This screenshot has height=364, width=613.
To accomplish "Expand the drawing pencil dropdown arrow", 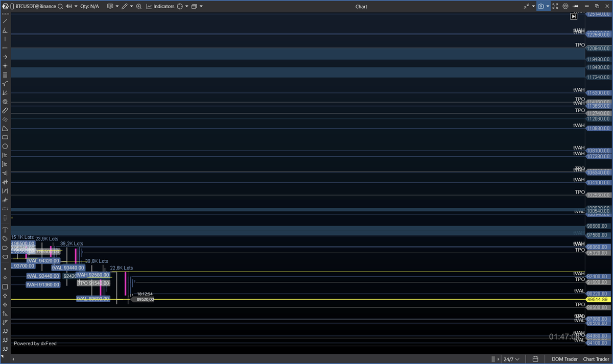I will pos(131,7).
